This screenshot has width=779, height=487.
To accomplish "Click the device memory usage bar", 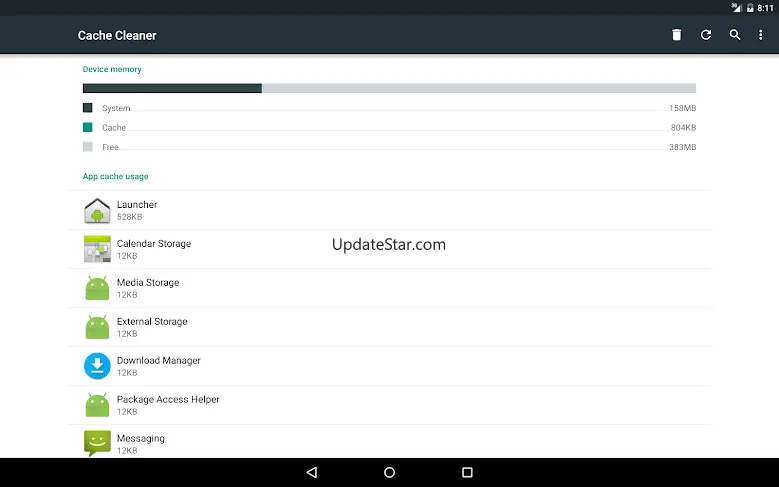I will click(x=389, y=88).
